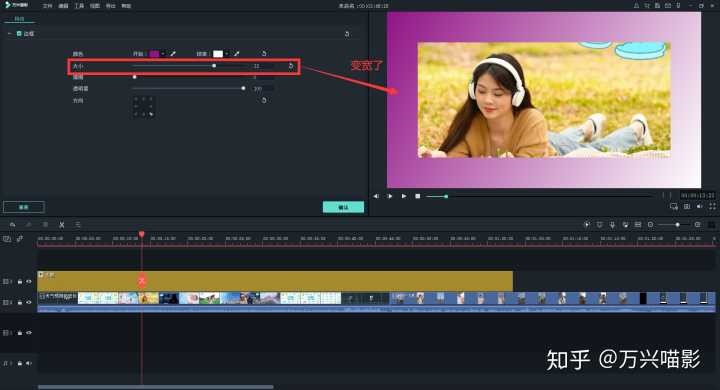720x390 pixels.
Task: Hide the yellow effect track
Action: [x=29, y=281]
